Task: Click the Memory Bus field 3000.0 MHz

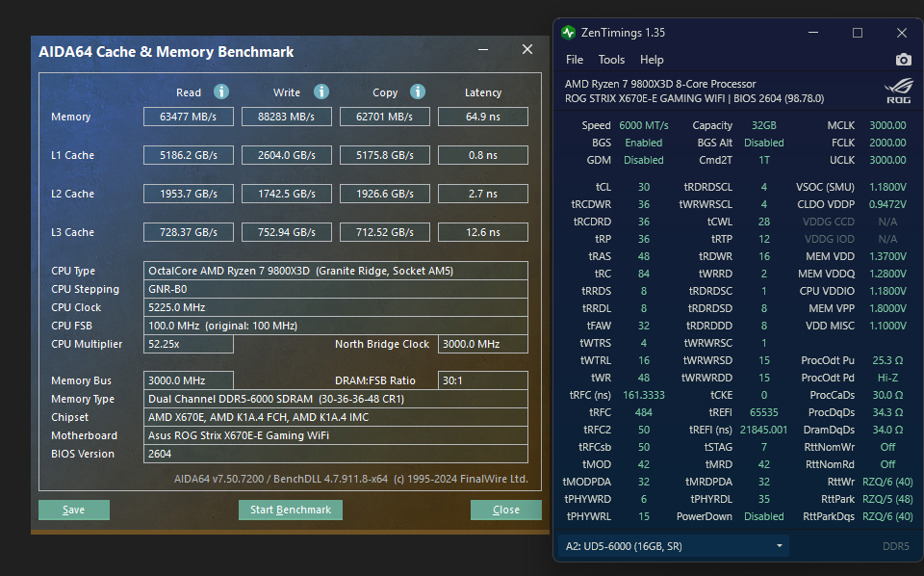Action: pos(189,380)
